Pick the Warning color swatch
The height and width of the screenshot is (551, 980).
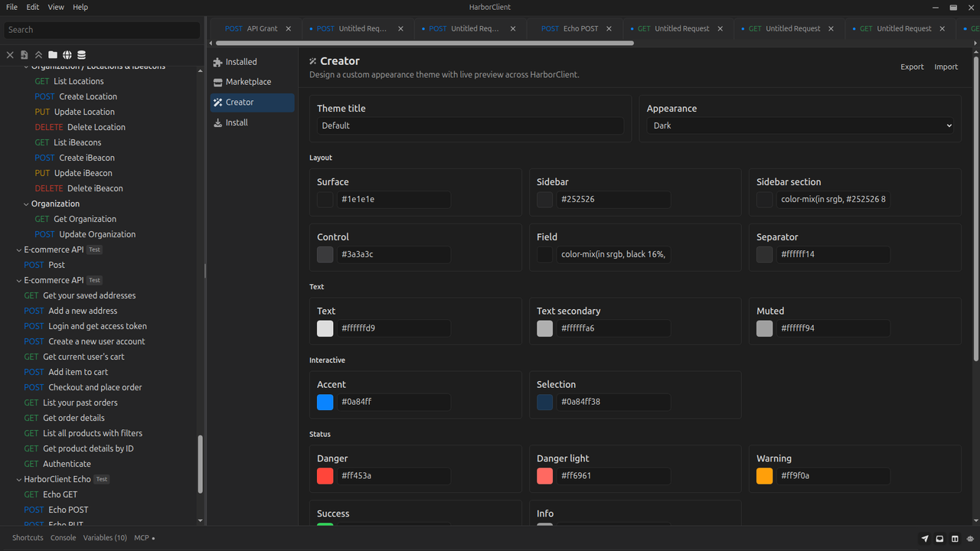(x=765, y=476)
